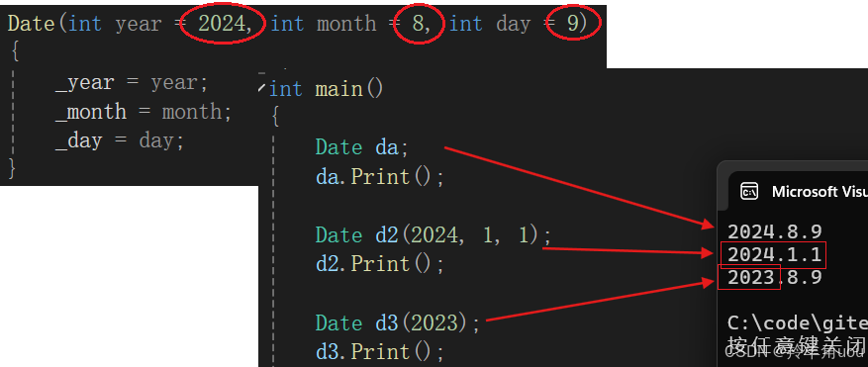Click the 'd2.Print();' call
868x367 pixels.
pos(380,263)
